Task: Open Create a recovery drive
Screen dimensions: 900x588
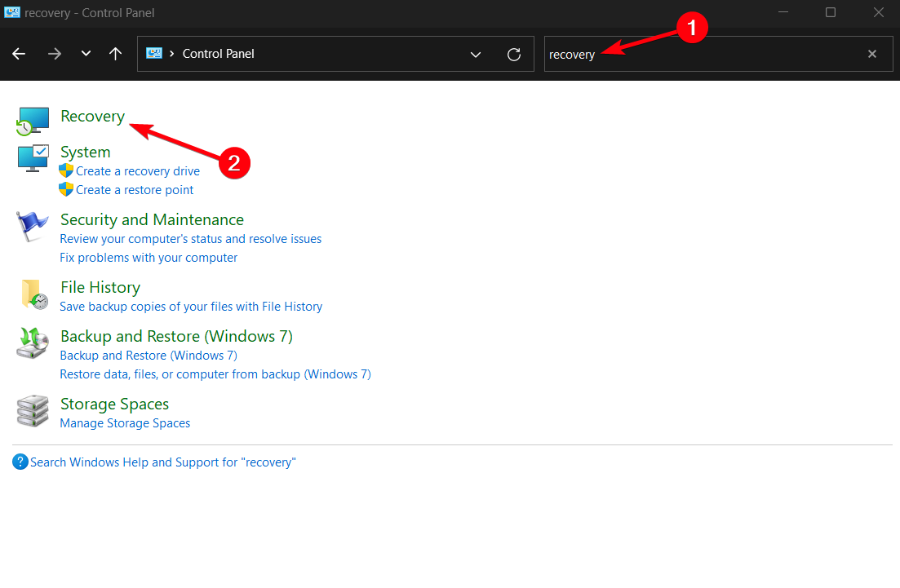Action: coord(138,171)
